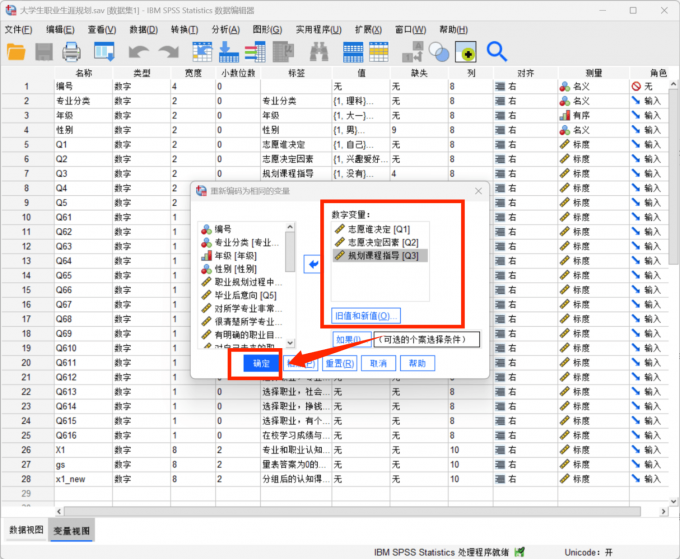Screen dimensions: 680x559
Task: Click the Split file icon
Action: pyautogui.click(x=353, y=52)
